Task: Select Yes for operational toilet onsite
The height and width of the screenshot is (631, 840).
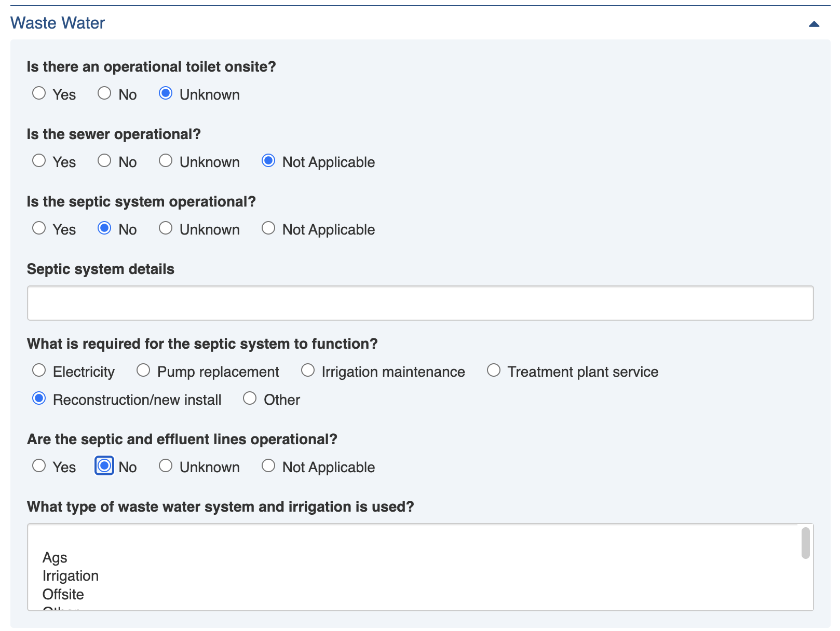Action: (39, 93)
